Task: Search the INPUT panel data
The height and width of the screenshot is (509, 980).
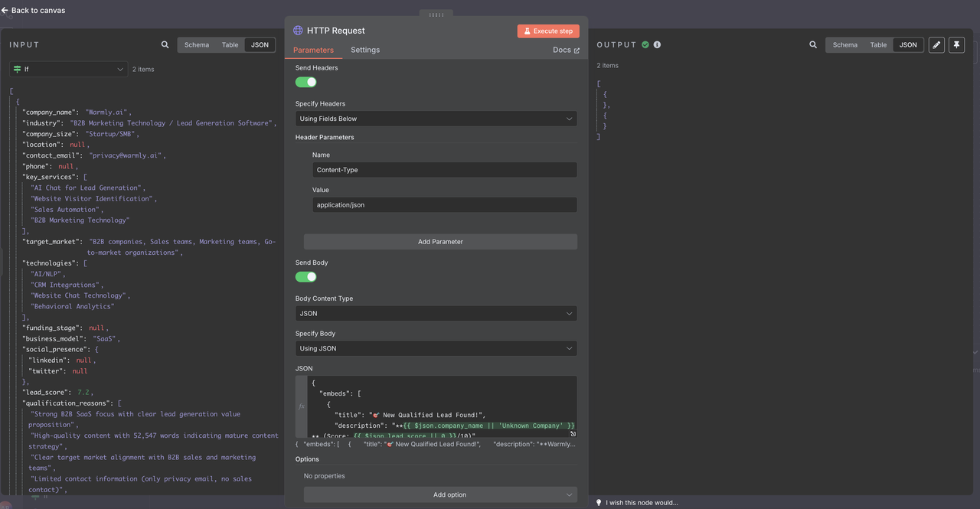Action: 165,44
